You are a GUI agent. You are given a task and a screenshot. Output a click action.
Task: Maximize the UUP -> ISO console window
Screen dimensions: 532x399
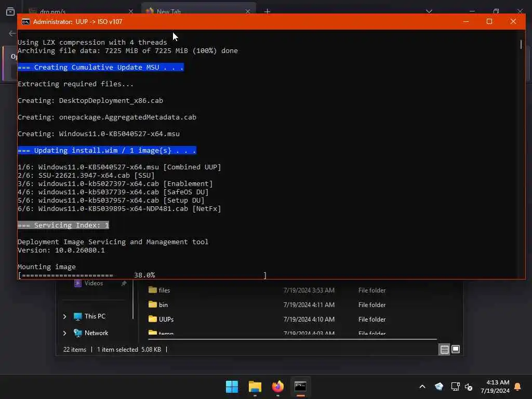489,22
